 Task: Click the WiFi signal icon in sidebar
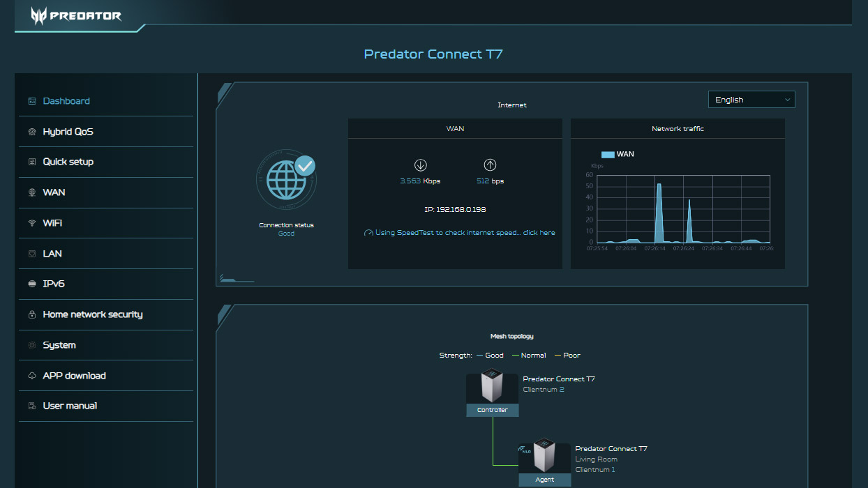(32, 223)
